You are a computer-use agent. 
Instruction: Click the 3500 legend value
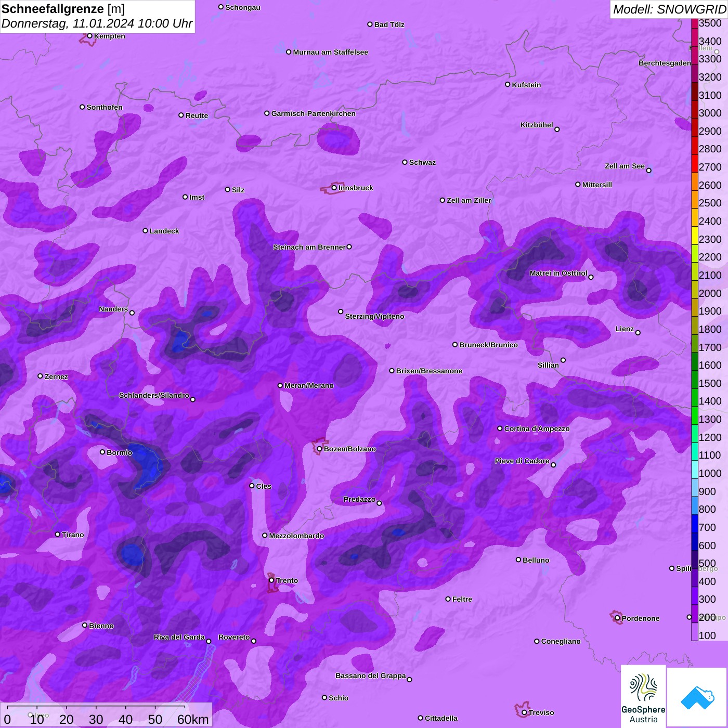coord(710,23)
